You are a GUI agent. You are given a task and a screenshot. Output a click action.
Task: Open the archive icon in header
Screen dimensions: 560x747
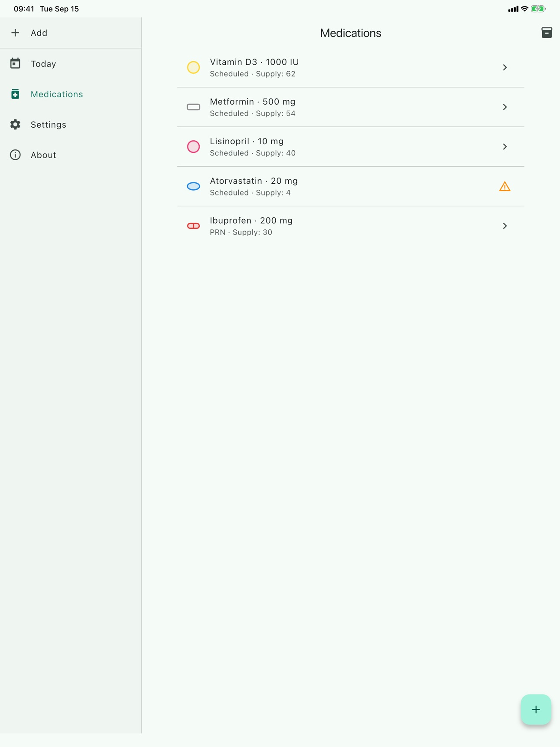(x=547, y=33)
